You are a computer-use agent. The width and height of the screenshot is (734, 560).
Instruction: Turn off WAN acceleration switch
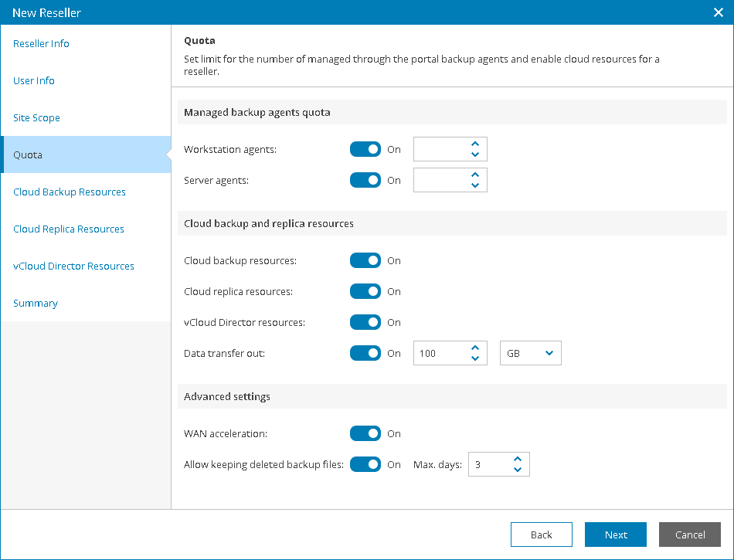[365, 433]
